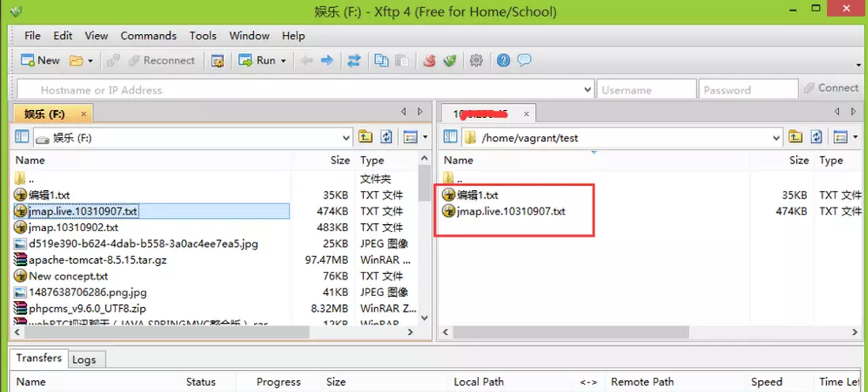Click the Username input field

(646, 89)
